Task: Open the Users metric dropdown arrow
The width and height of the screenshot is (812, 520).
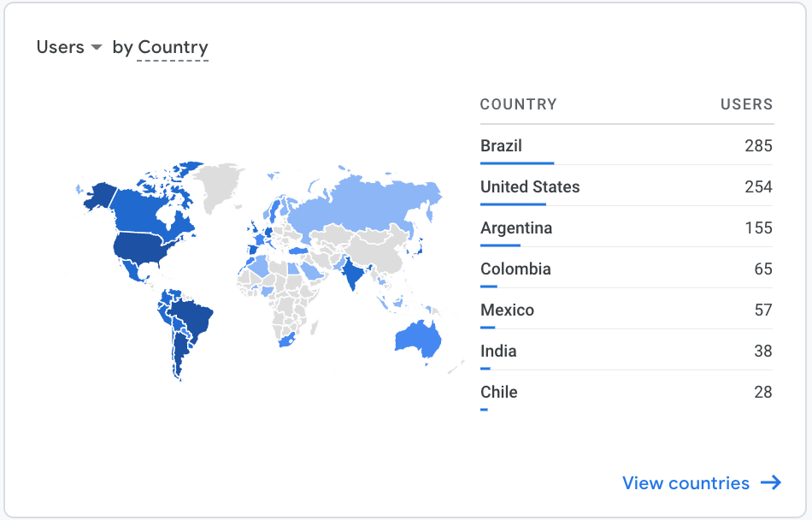Action: tap(97, 47)
